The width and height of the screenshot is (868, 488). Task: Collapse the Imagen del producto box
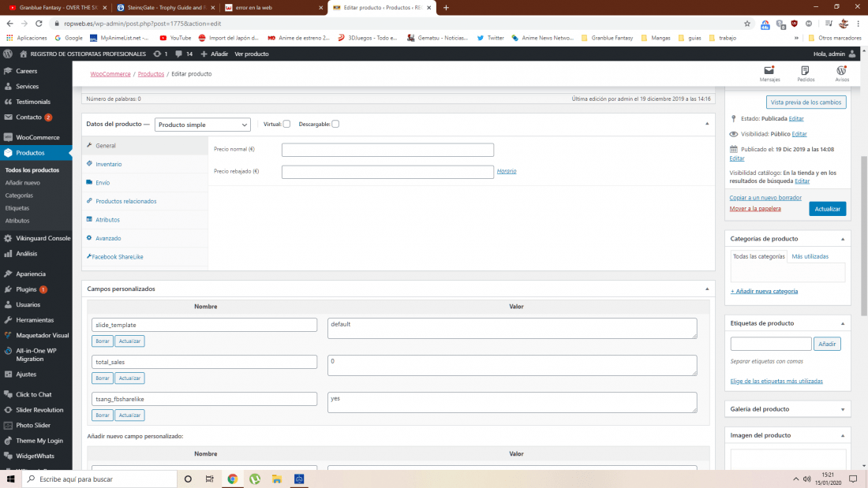(843, 435)
